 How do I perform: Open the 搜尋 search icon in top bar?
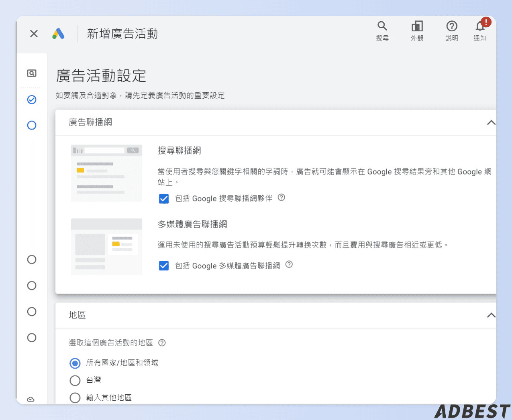[x=382, y=26]
